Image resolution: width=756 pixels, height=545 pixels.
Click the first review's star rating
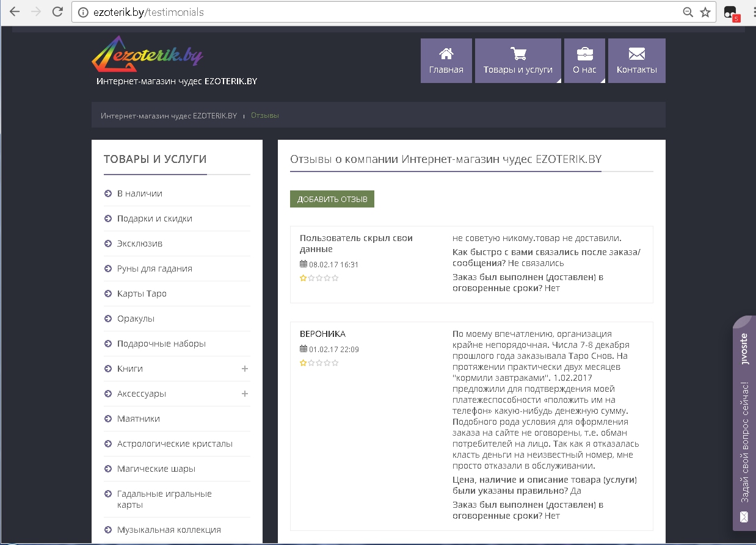(319, 278)
